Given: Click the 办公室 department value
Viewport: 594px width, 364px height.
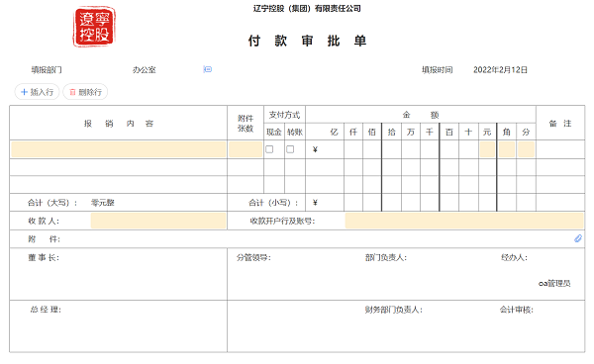Looking at the screenshot, I should (x=144, y=70).
